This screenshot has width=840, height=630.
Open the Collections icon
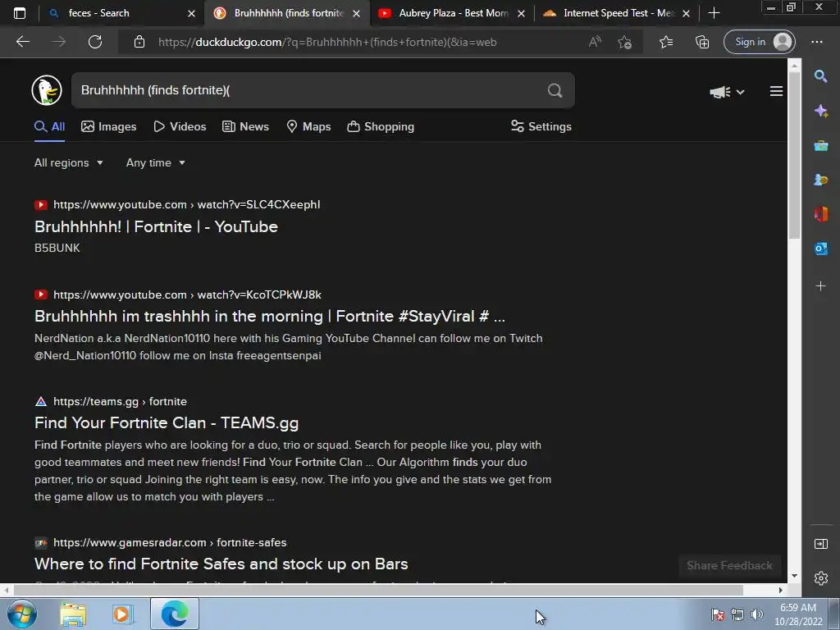point(702,42)
